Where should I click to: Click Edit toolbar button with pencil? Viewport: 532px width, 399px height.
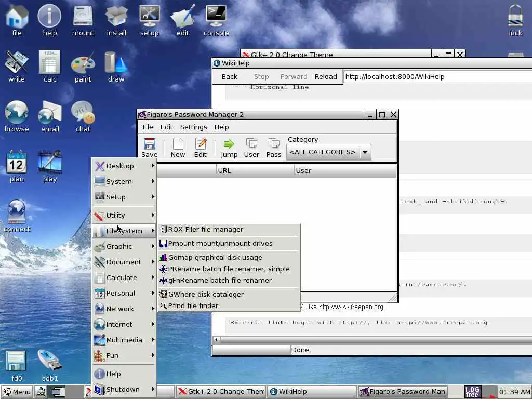[x=200, y=148]
